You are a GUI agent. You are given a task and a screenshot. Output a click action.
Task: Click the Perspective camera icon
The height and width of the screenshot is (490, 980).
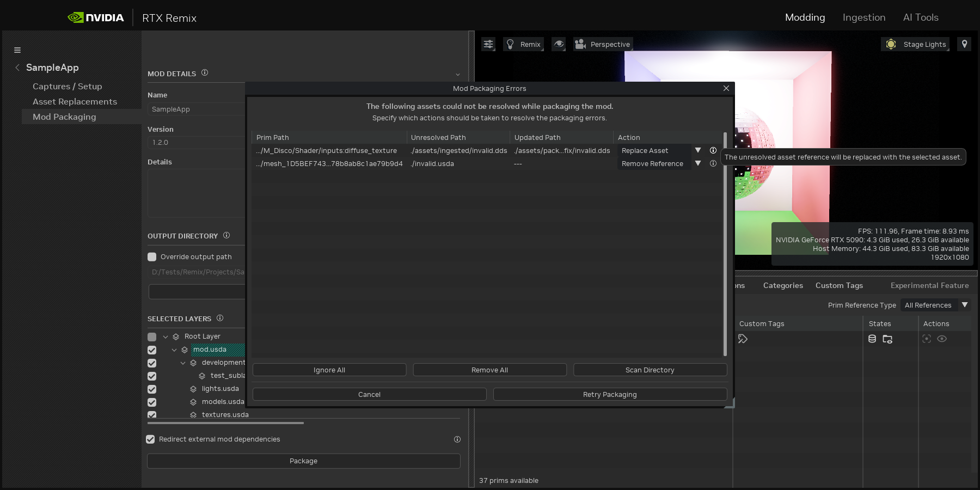(x=580, y=44)
